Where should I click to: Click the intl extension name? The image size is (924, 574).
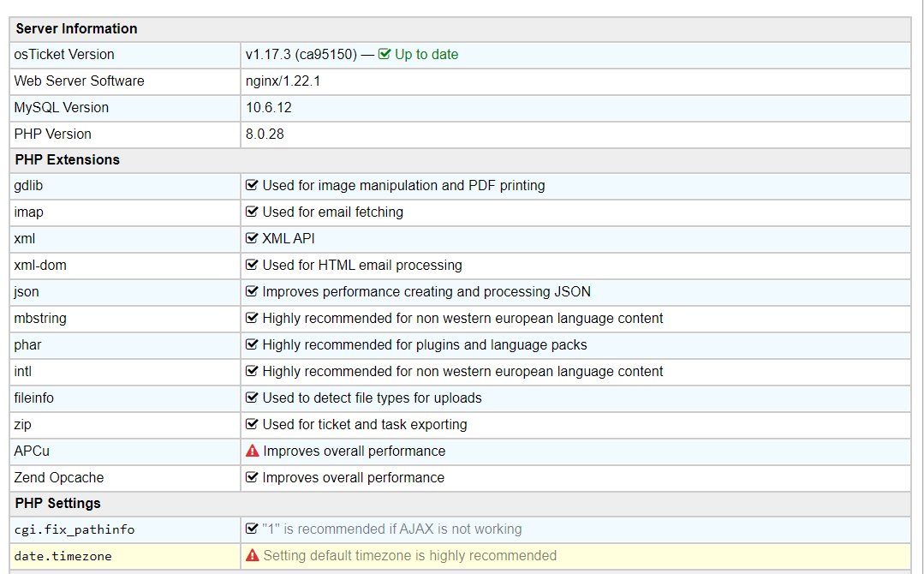(23, 371)
